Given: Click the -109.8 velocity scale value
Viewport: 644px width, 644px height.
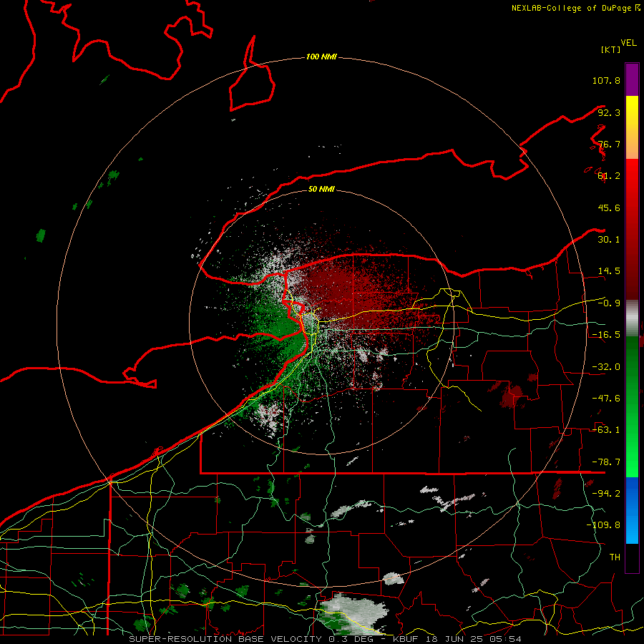Looking at the screenshot, I should coord(603,525).
